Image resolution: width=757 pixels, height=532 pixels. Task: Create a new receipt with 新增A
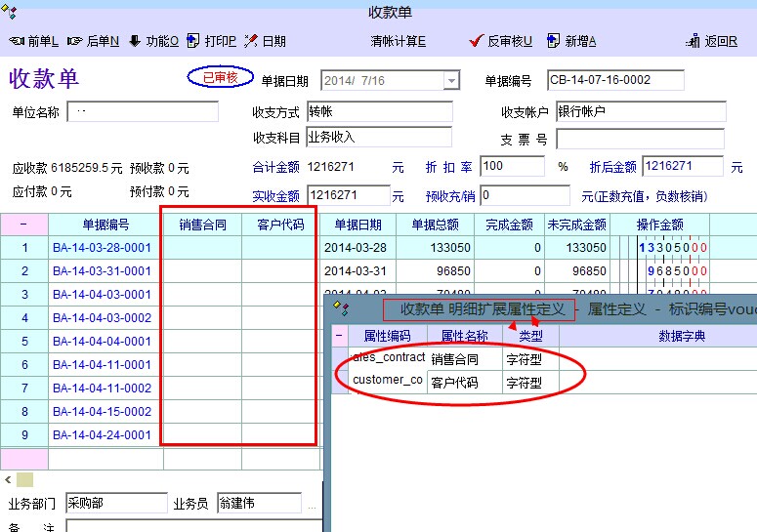pos(571,41)
